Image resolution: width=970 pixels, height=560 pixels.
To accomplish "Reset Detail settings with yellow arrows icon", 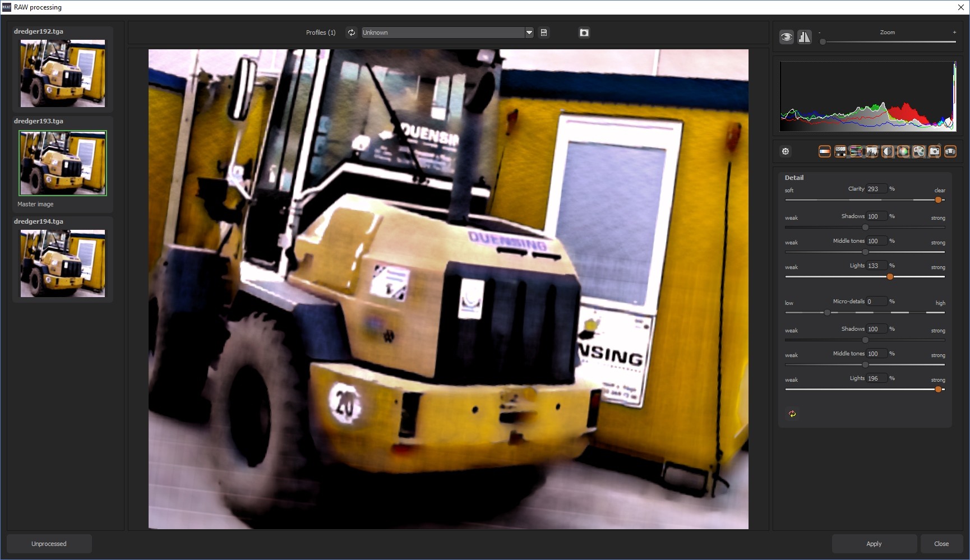I will point(792,414).
